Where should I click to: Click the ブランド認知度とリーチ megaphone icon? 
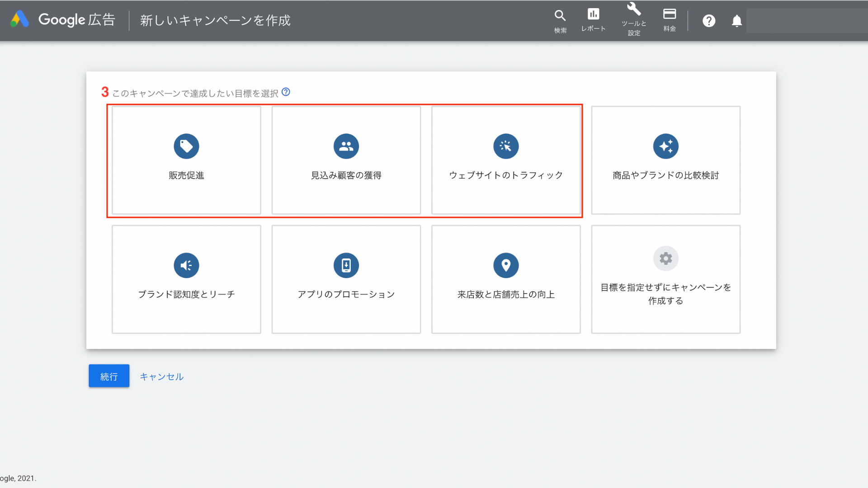(x=186, y=265)
